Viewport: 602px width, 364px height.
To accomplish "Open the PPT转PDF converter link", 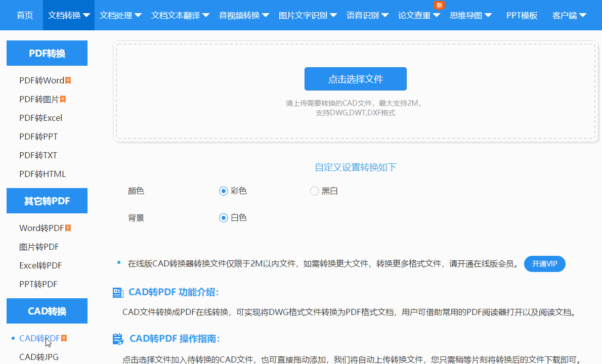I will tap(38, 284).
